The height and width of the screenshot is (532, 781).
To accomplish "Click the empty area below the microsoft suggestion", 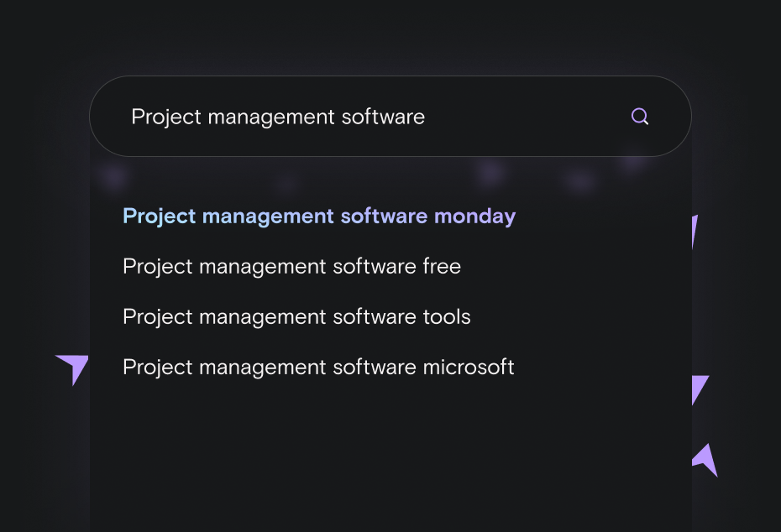I will point(390,458).
